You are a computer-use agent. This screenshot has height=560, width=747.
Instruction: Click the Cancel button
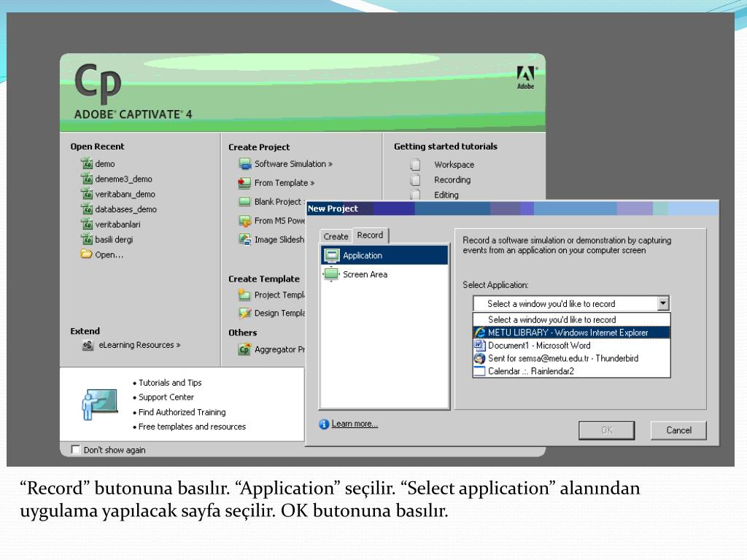678,430
